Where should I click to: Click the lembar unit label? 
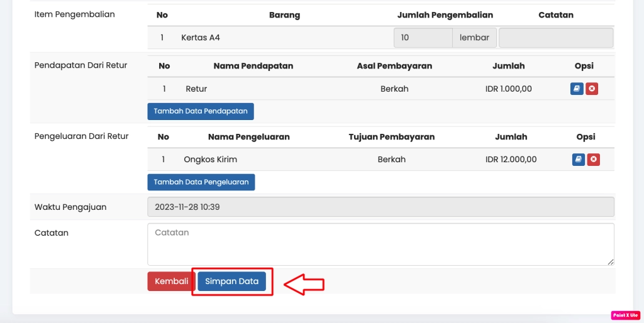click(474, 38)
